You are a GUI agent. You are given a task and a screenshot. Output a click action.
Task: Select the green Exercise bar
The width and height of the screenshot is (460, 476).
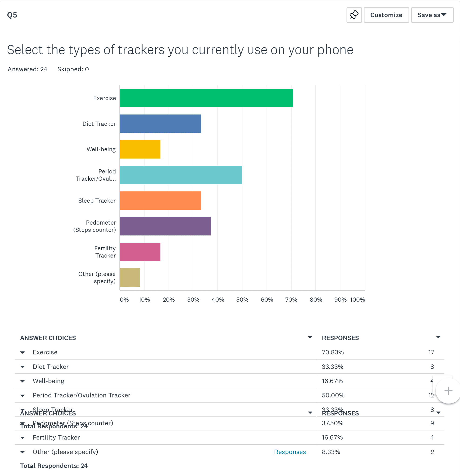tap(206, 98)
